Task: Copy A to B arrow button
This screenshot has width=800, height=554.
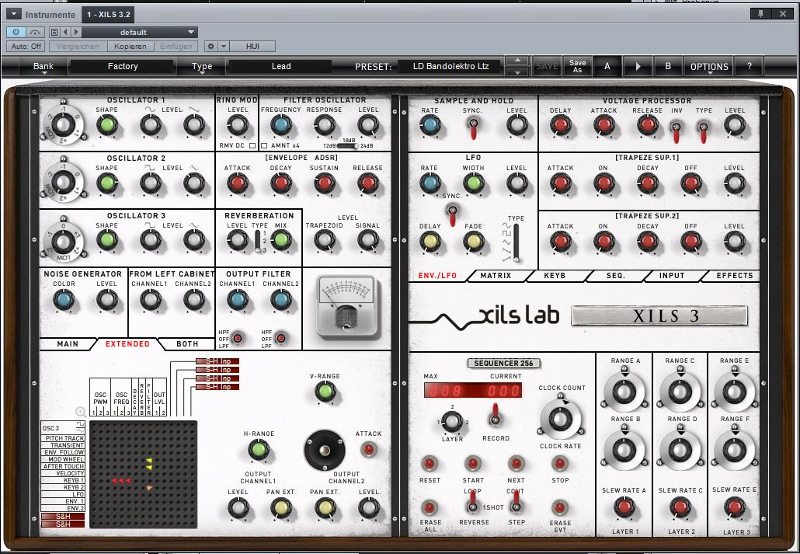Action: [637, 66]
